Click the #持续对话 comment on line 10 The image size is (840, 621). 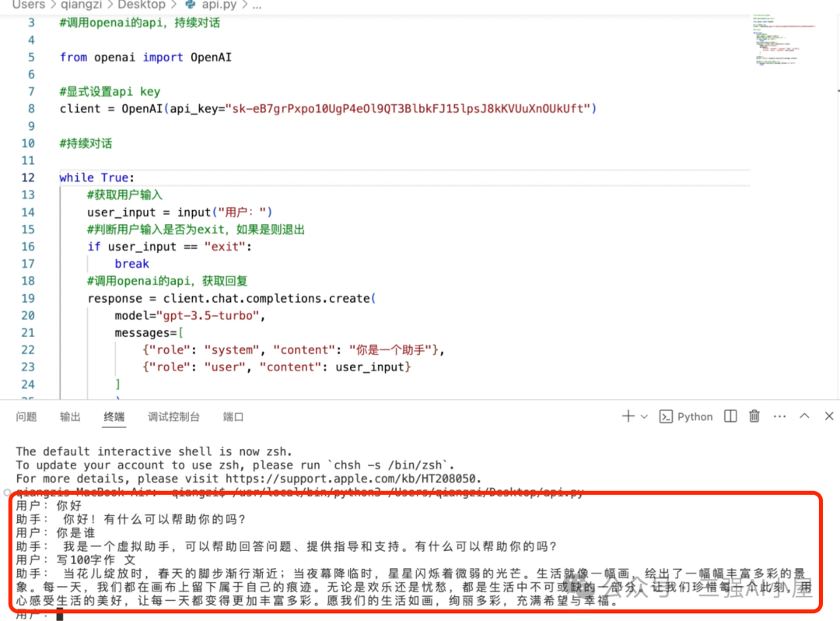point(86,143)
